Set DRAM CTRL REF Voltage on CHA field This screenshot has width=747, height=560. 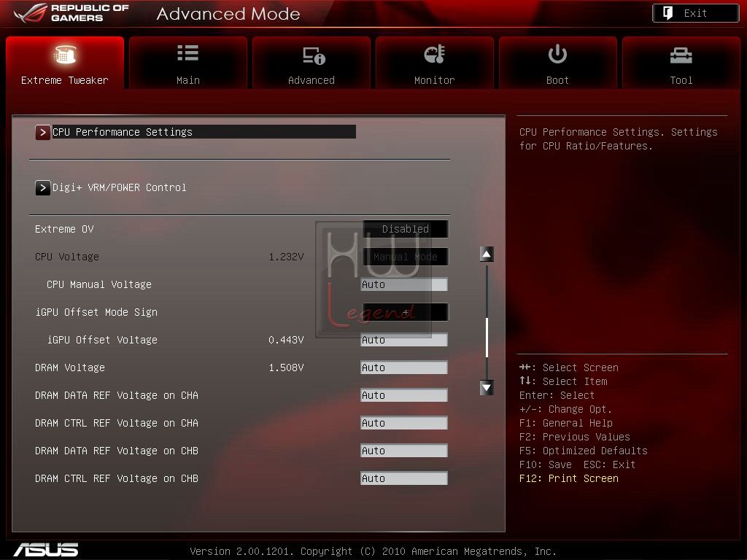click(x=404, y=423)
